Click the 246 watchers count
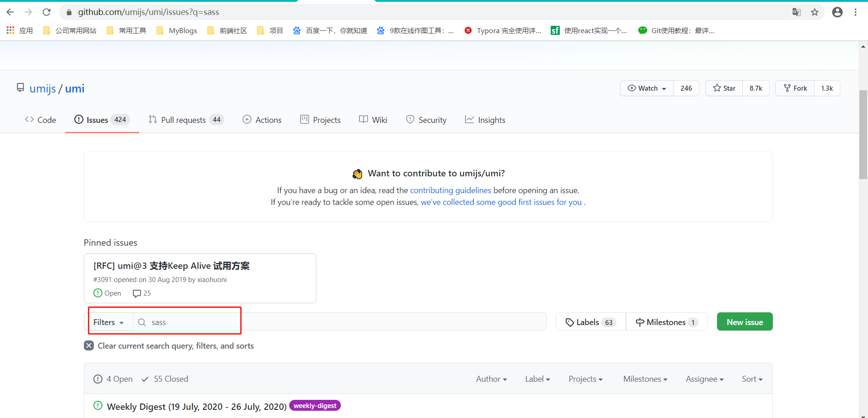Screen dimensions: 868x418 point(686,88)
